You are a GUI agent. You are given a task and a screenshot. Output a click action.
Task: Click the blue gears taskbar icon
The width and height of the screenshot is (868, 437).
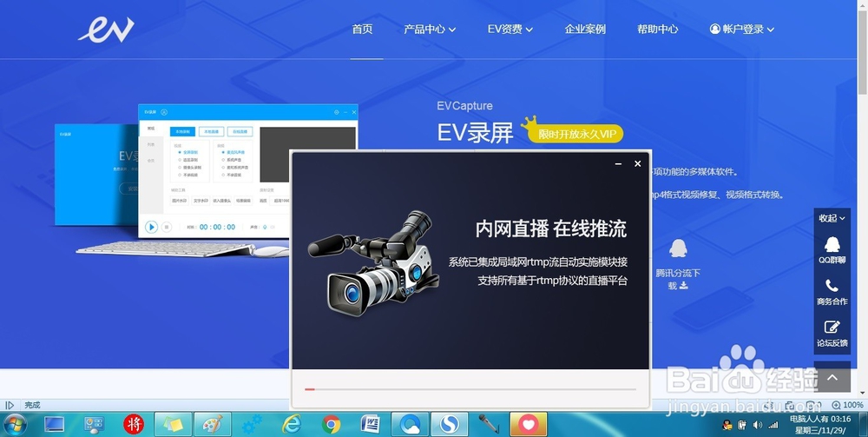point(253,425)
